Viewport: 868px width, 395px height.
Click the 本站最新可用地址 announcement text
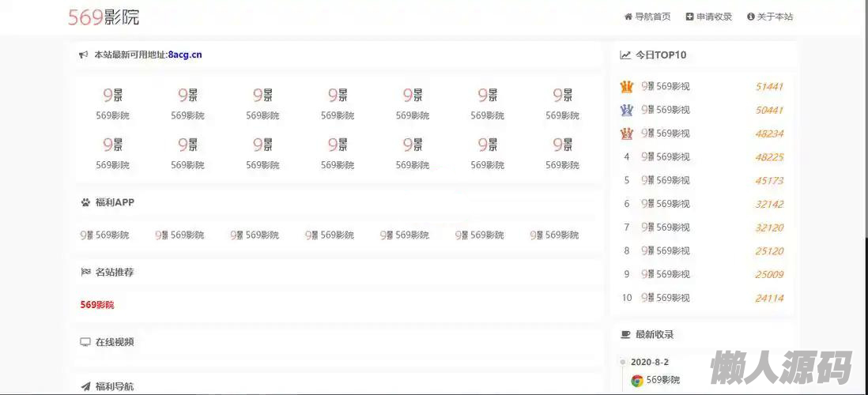pyautogui.click(x=130, y=55)
